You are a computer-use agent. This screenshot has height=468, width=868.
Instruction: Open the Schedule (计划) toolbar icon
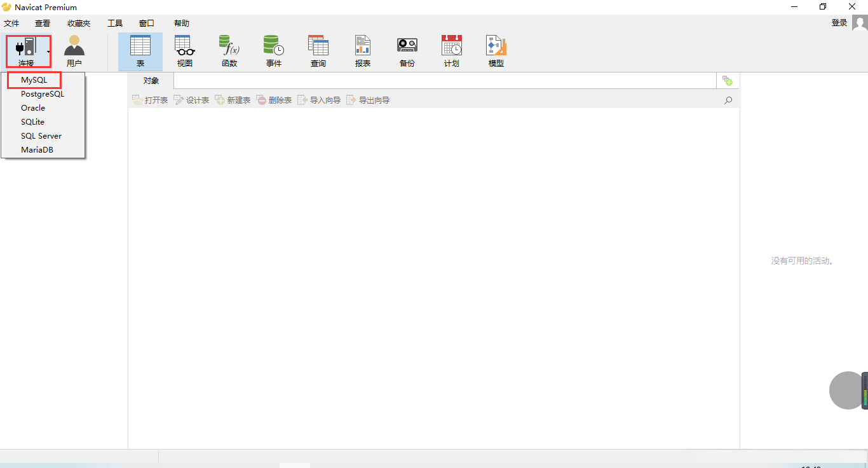[452, 51]
